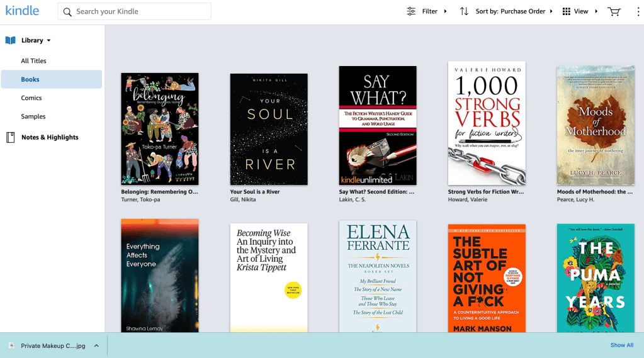Click Show All downloads
The image size is (644, 358).
pos(621,345)
